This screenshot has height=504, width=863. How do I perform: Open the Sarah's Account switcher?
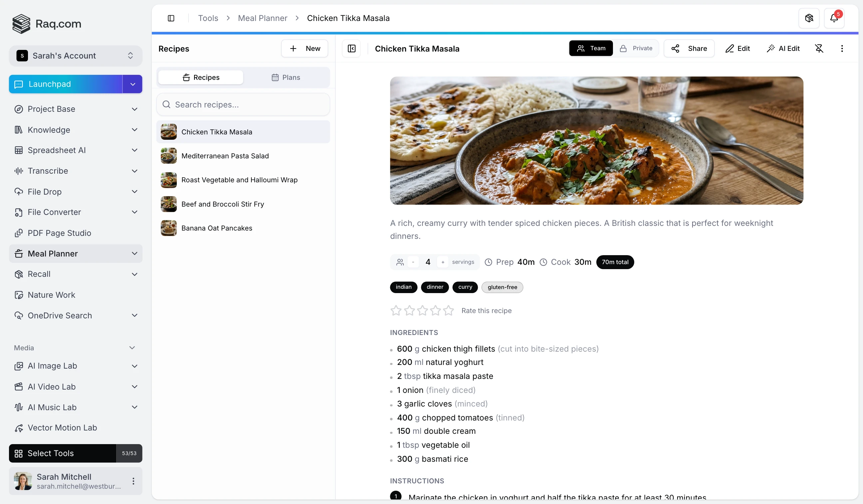click(x=130, y=56)
